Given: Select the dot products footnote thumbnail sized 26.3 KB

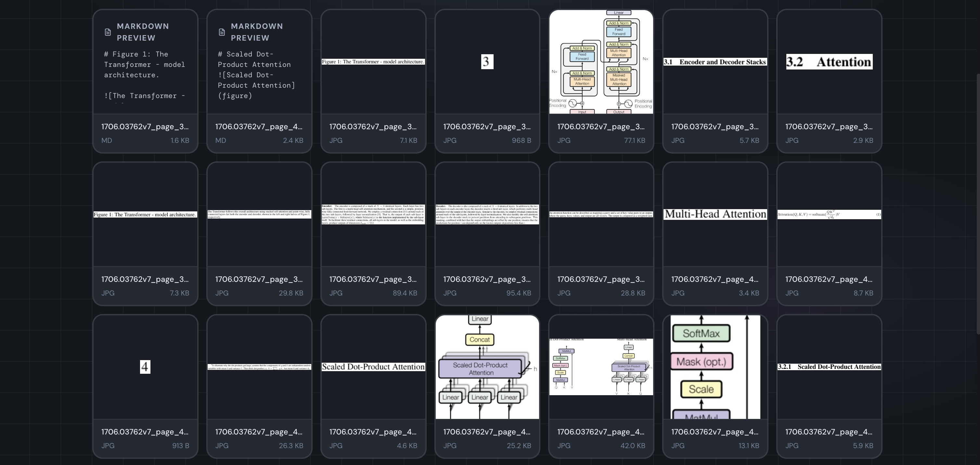Looking at the screenshot, I should point(259,367).
